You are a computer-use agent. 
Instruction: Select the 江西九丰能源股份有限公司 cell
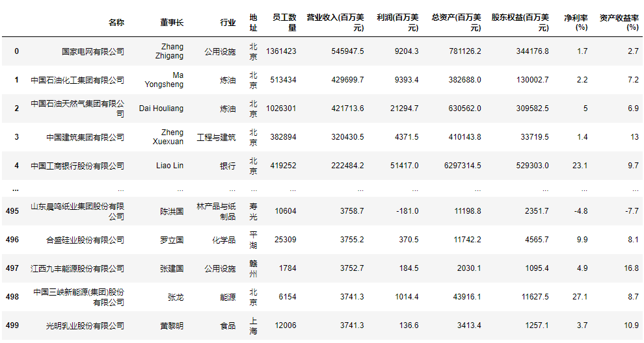tap(77, 268)
